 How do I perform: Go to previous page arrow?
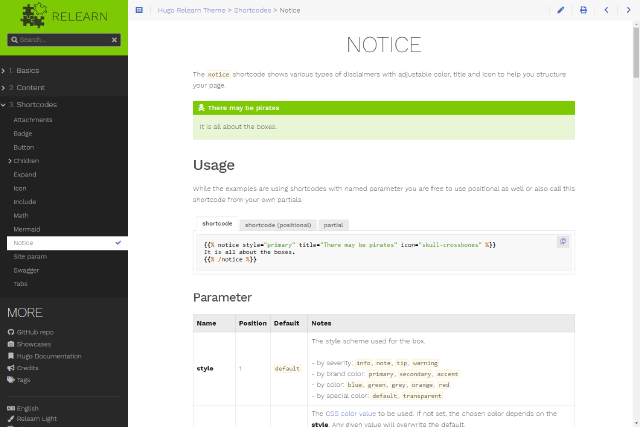click(x=606, y=10)
